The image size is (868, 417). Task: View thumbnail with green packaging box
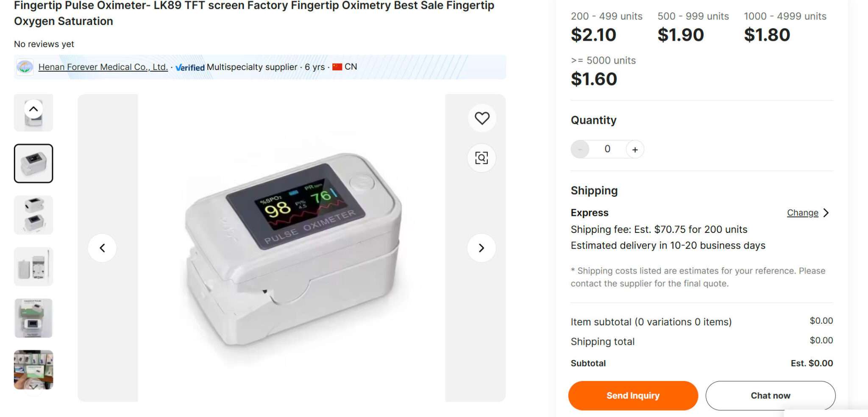(33, 318)
